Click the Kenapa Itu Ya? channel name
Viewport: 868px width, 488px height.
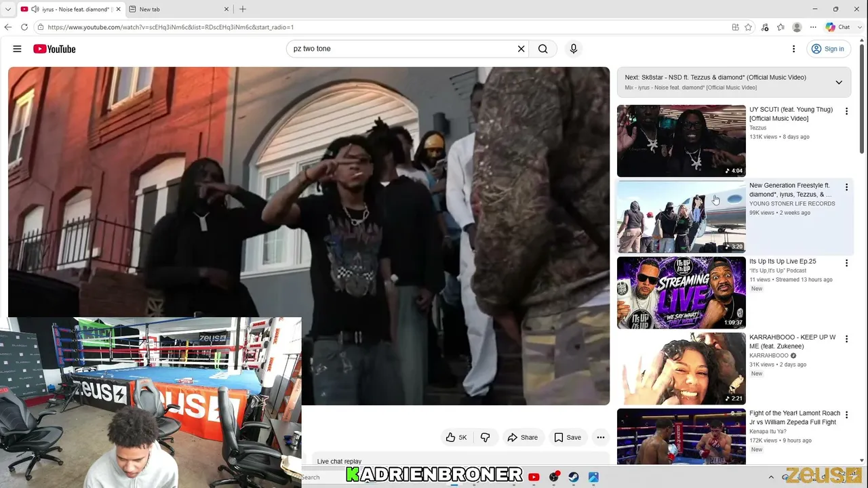tap(768, 432)
